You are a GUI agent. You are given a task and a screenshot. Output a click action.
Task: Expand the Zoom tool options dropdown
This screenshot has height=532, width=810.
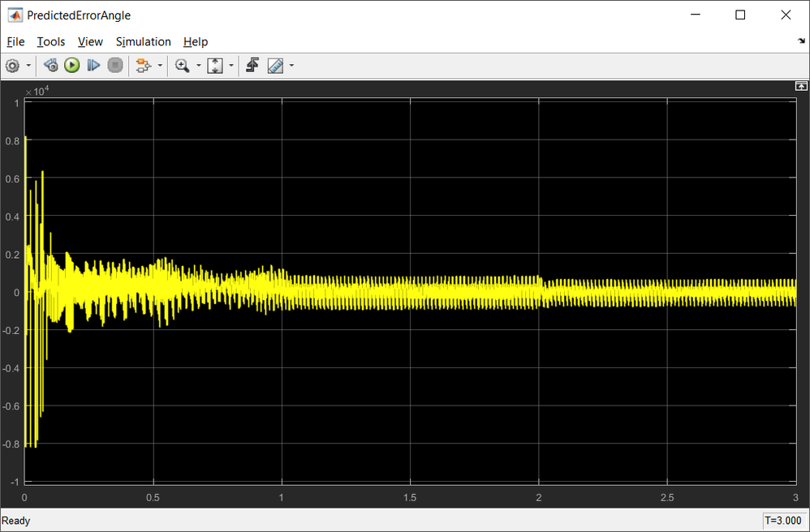198,66
